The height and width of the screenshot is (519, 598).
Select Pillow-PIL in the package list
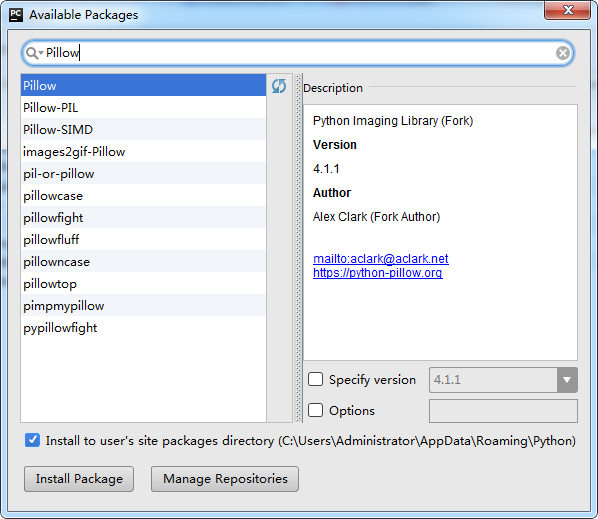pos(143,108)
